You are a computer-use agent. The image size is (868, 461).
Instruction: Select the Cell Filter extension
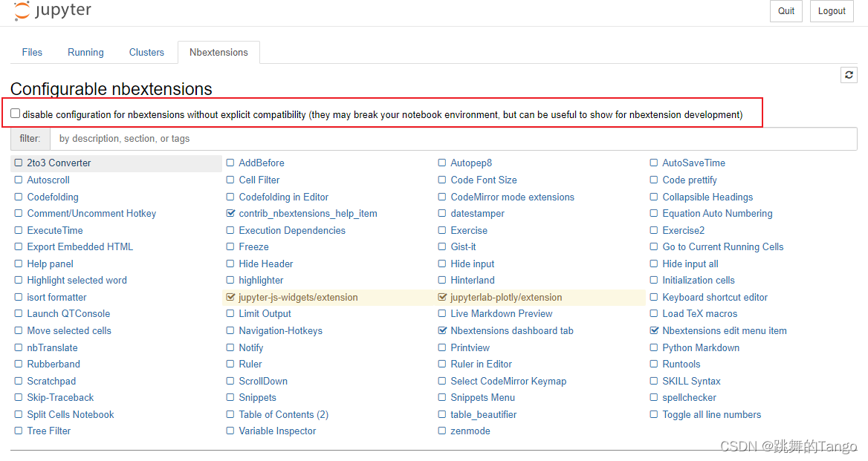pos(259,180)
